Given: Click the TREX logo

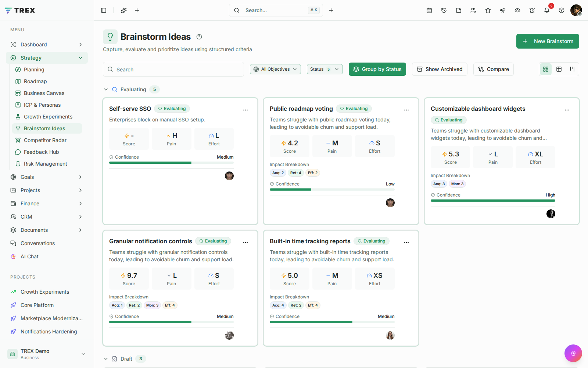Looking at the screenshot, I should tap(20, 10).
